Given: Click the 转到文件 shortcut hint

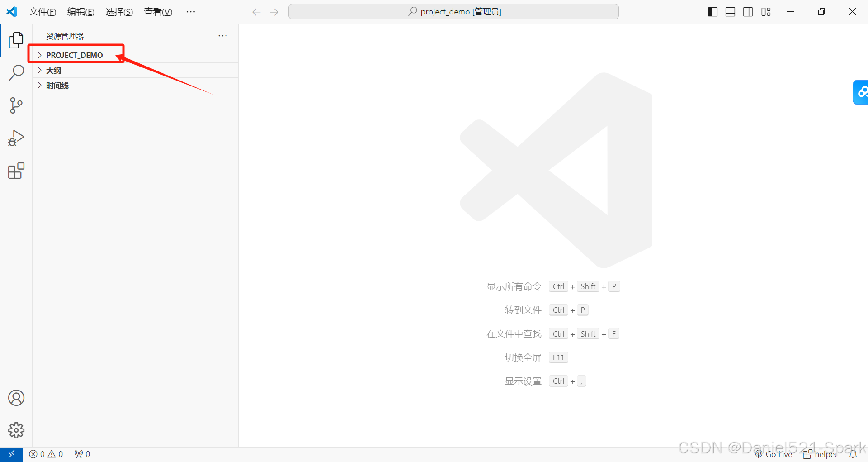Looking at the screenshot, I should pyautogui.click(x=523, y=310).
